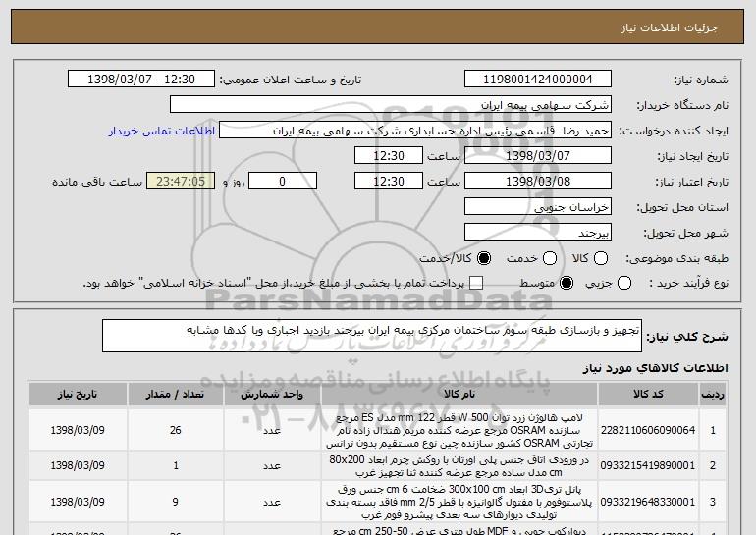Click the تاریخ اعتبار نیاز label
Screen dimensions: 756x535
point(692,183)
